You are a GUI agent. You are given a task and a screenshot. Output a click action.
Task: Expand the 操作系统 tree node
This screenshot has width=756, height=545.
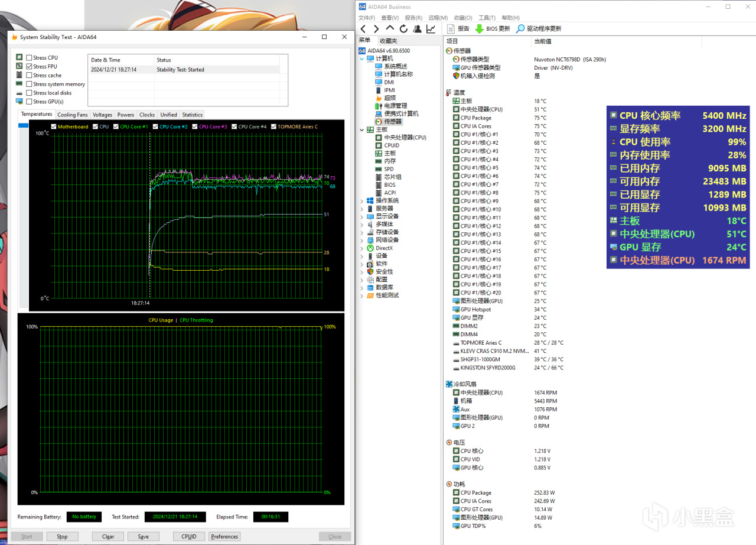coord(362,201)
